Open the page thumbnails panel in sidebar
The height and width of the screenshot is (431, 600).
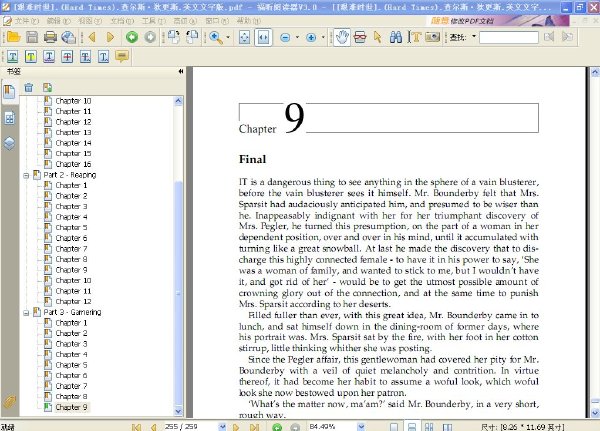[x=9, y=118]
